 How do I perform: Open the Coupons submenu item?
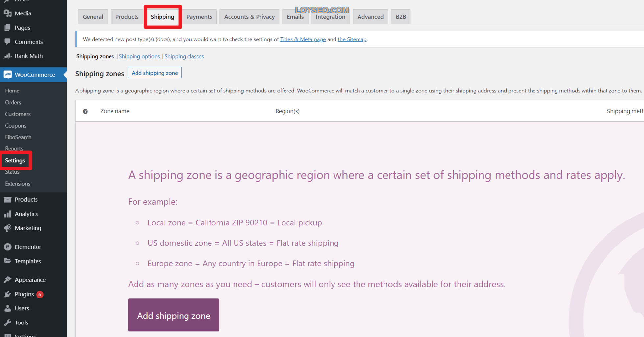pyautogui.click(x=16, y=126)
